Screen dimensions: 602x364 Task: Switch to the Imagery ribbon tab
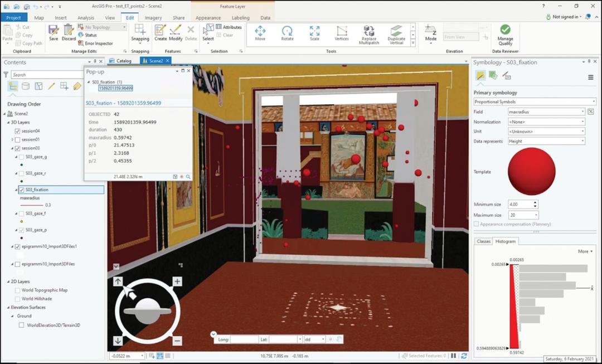153,18
